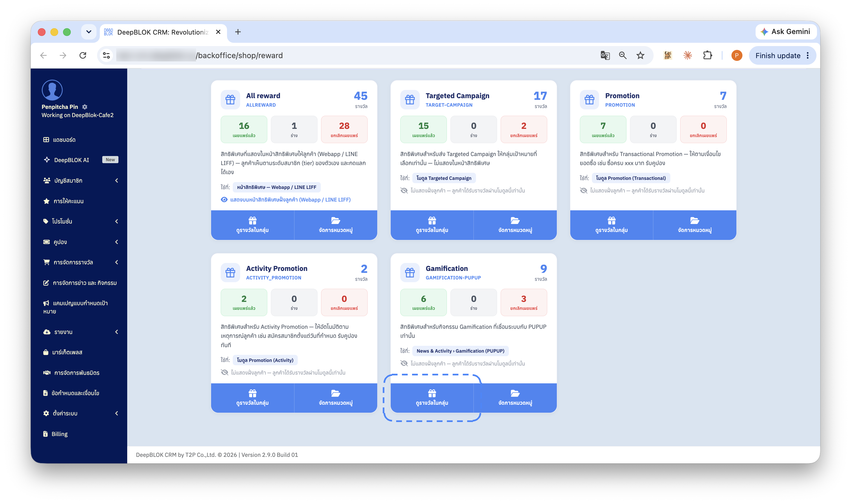Expand the member accounts (บัญชีสมาชิก) chevron
The width and height of the screenshot is (851, 504).
pos(117,180)
